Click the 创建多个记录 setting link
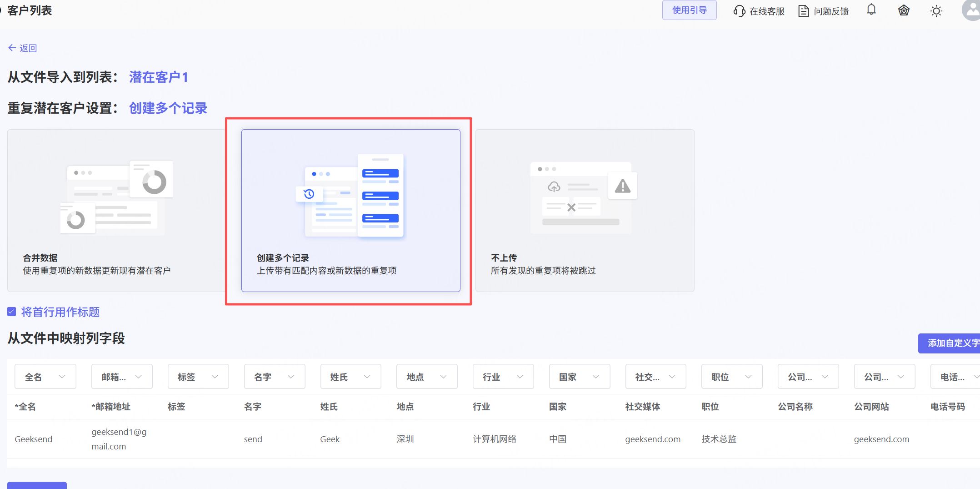This screenshot has width=980, height=489. pyautogui.click(x=168, y=108)
